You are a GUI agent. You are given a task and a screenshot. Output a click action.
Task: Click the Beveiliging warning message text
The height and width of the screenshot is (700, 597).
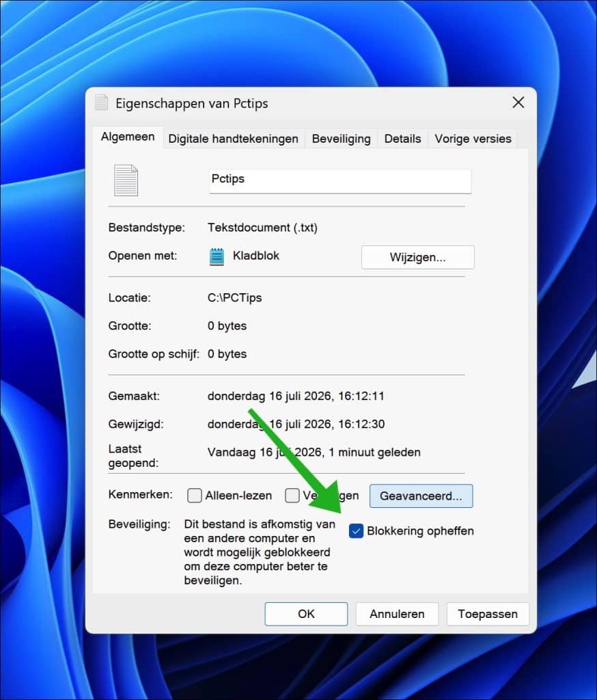[260, 552]
